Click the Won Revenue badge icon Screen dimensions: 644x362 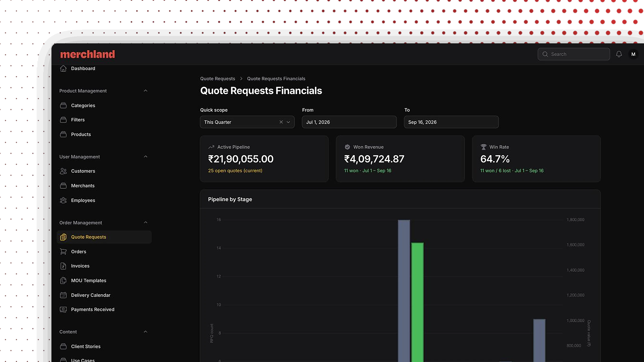(x=347, y=147)
